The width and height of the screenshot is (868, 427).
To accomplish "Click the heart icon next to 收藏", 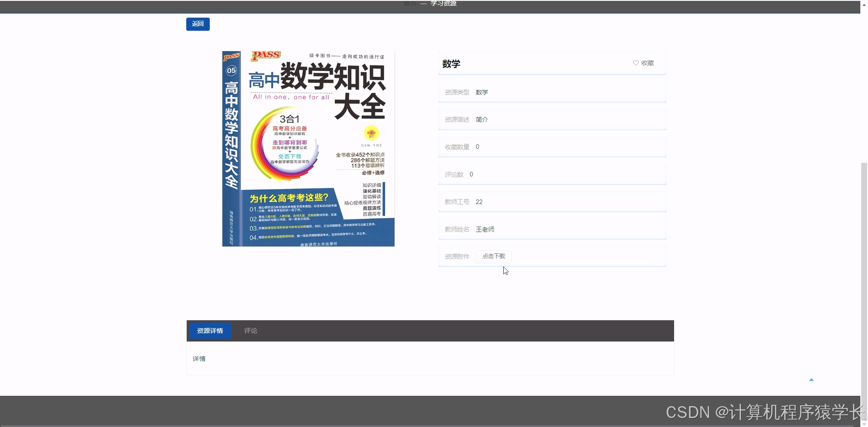I will point(635,63).
